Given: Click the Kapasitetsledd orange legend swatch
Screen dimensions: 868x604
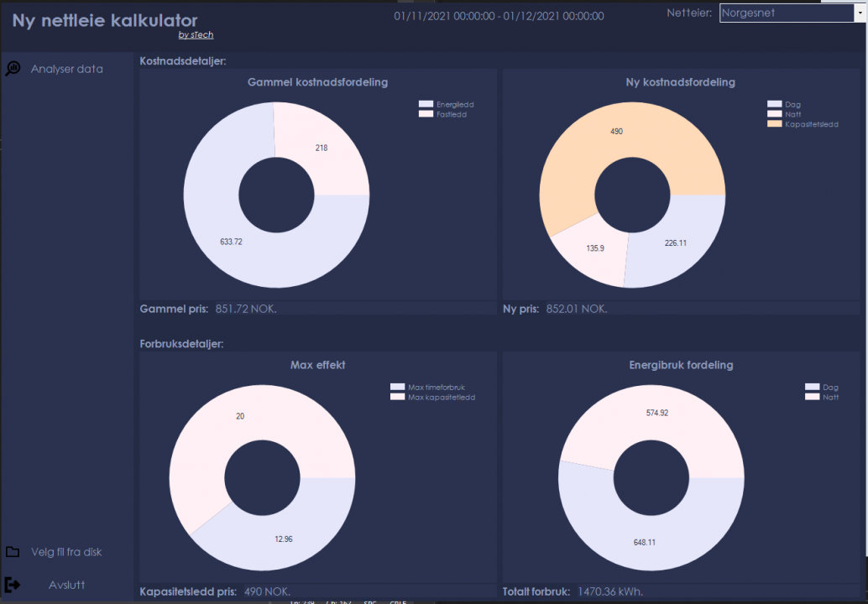Looking at the screenshot, I should (775, 124).
